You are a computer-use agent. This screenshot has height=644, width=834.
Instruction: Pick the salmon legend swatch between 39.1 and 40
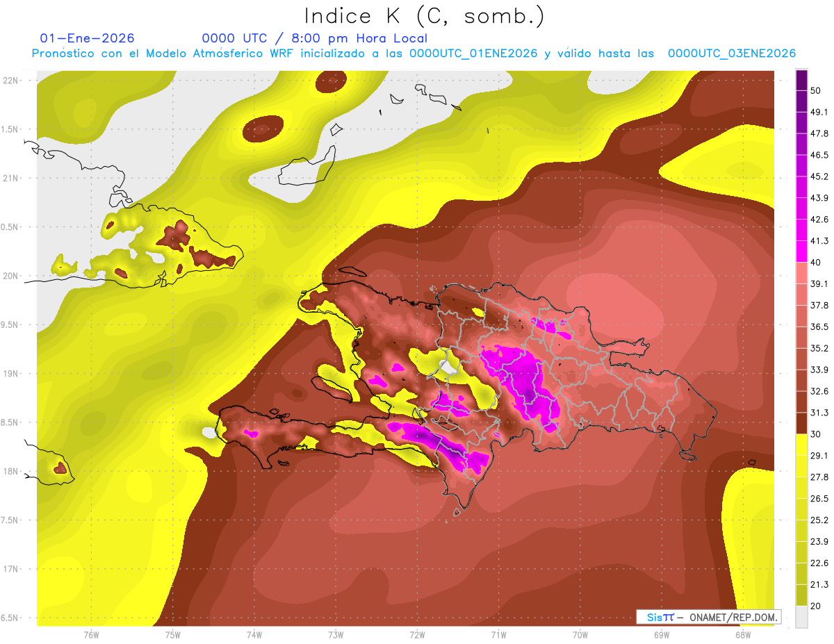801,273
